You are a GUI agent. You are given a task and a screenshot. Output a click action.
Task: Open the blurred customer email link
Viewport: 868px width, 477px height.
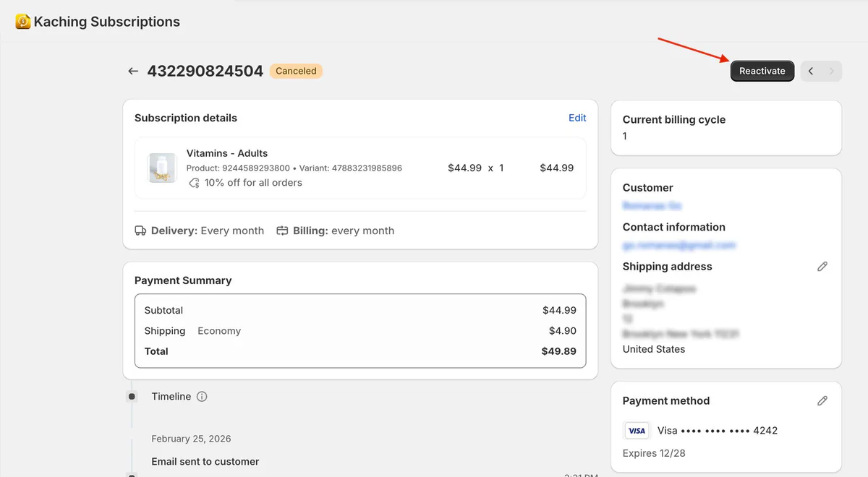pyautogui.click(x=678, y=246)
